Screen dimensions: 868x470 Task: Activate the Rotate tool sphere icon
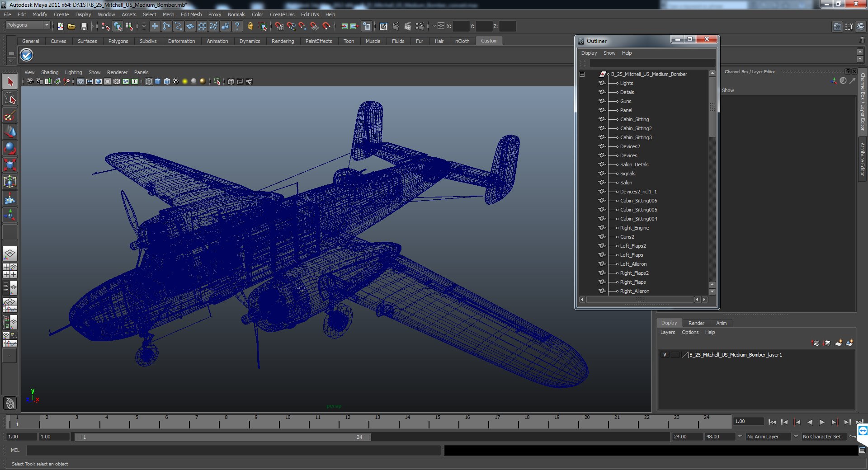tap(10, 148)
